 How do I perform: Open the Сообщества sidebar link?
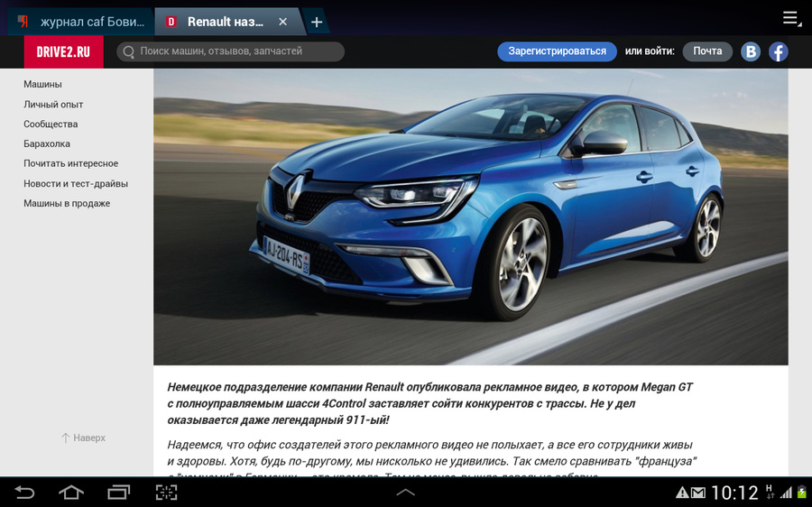pos(51,124)
